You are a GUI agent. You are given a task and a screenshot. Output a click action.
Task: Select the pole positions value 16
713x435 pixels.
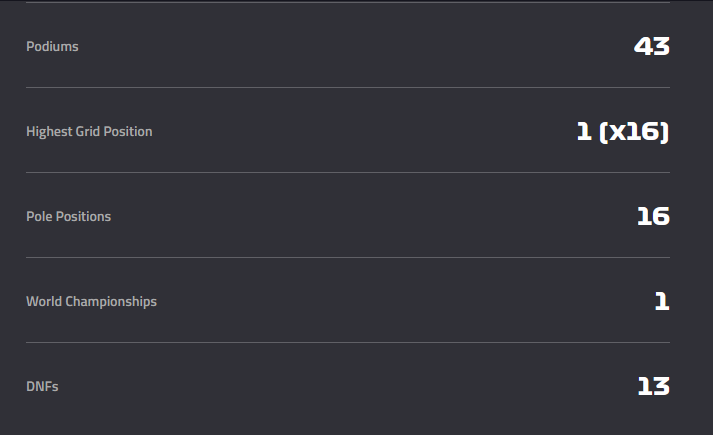653,216
